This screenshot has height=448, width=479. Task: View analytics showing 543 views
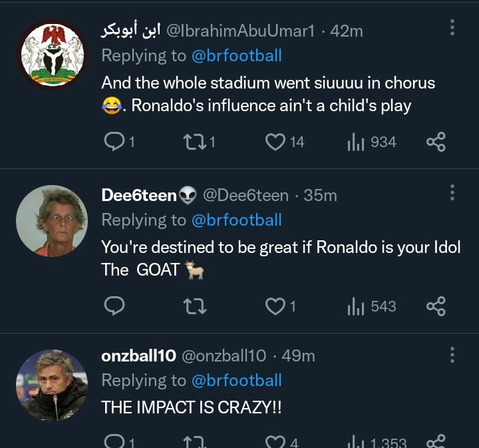[x=371, y=306]
